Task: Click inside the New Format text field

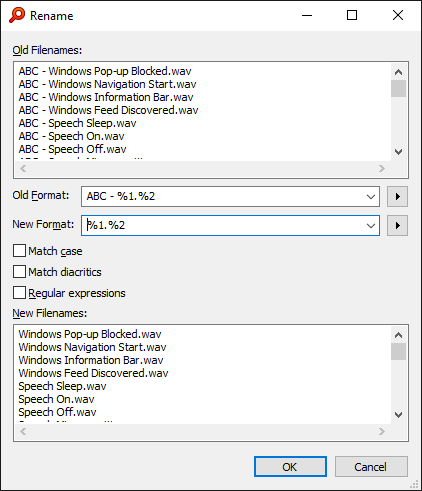Action: point(223,226)
